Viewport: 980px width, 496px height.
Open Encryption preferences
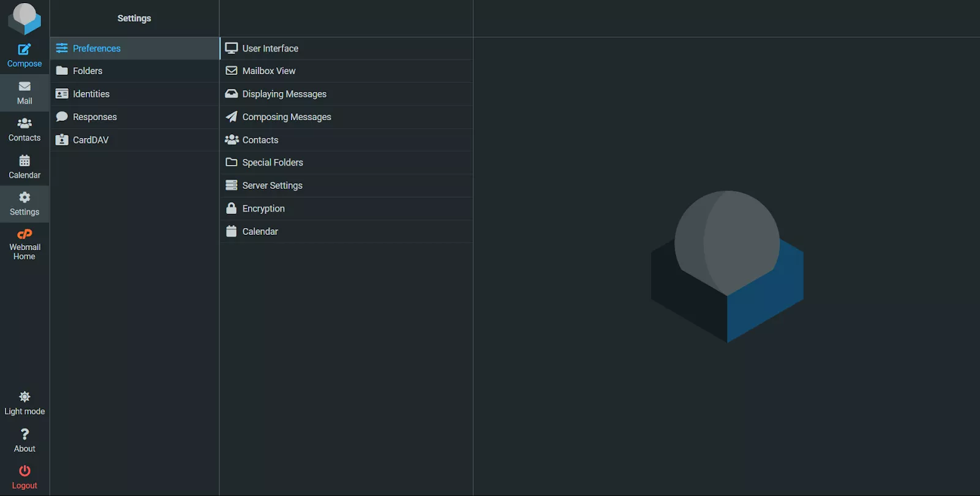263,208
